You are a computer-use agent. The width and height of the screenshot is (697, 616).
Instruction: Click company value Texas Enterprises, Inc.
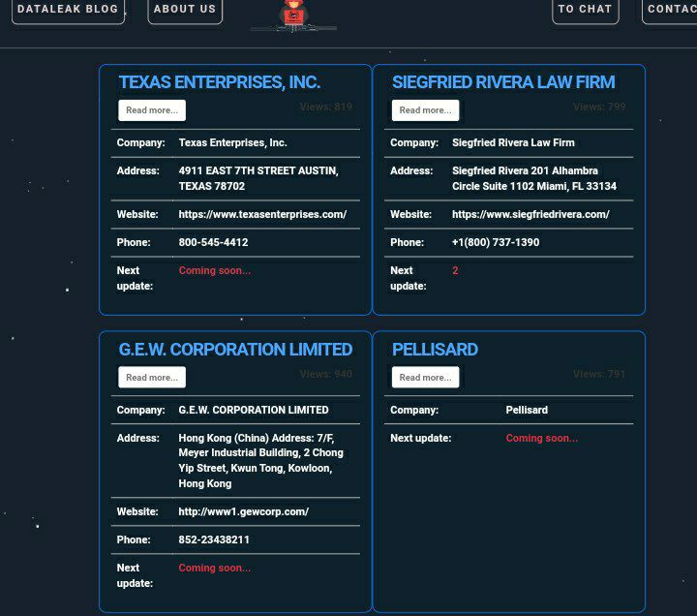coord(233,142)
